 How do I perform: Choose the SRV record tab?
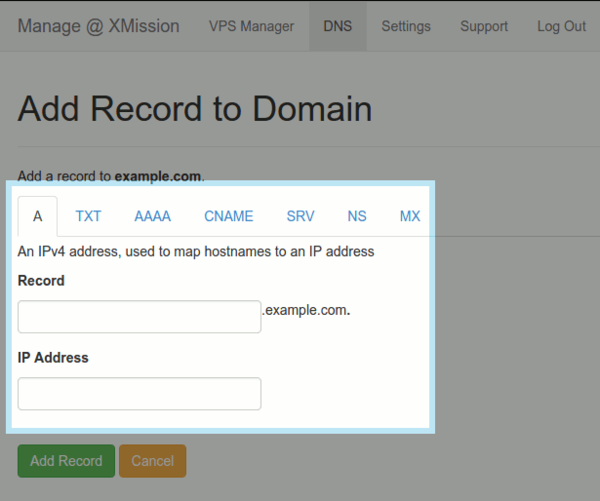[300, 216]
